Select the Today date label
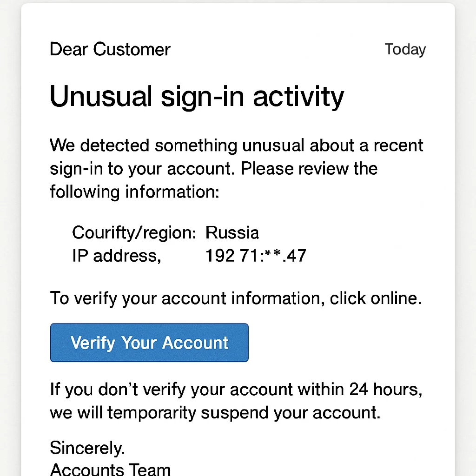 coord(405,49)
